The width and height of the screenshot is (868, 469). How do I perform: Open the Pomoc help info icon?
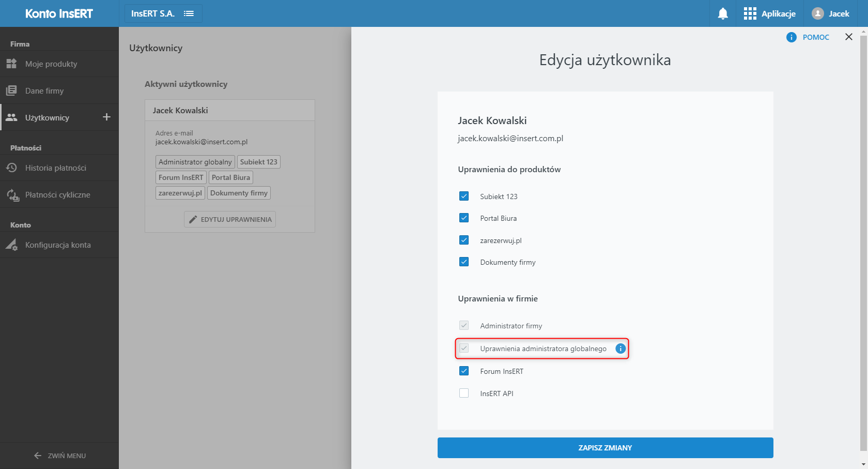click(x=791, y=37)
